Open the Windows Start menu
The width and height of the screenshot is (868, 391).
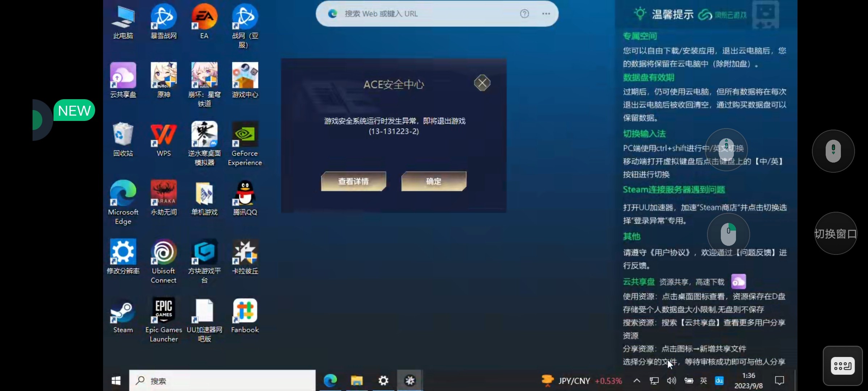[116, 381]
